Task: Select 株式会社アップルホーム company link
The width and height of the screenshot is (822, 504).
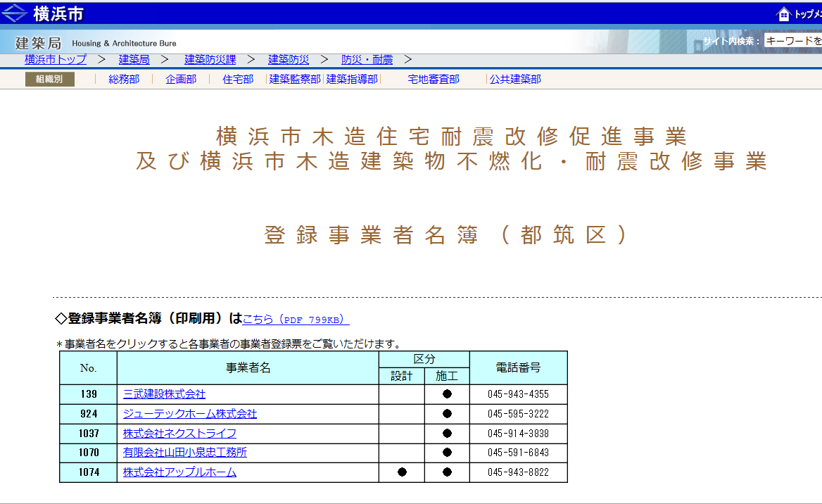Action: point(179,472)
